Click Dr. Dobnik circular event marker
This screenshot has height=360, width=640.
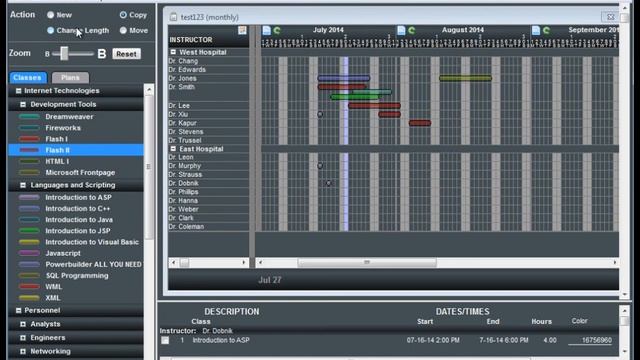pyautogui.click(x=329, y=183)
